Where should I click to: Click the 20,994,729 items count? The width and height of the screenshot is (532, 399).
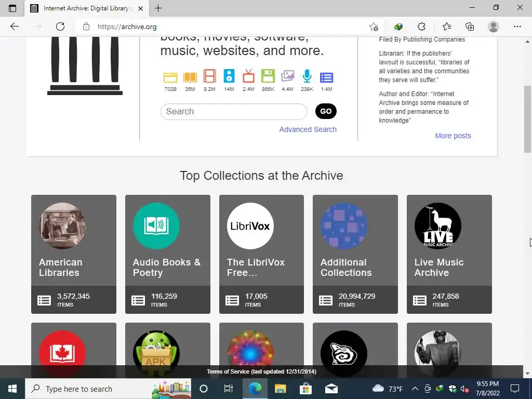[x=357, y=296]
